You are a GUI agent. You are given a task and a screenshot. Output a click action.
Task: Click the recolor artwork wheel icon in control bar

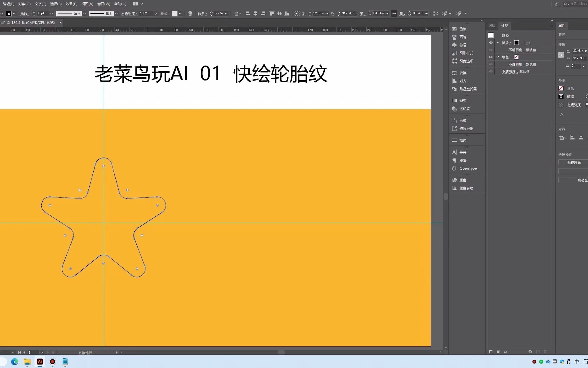pos(190,14)
